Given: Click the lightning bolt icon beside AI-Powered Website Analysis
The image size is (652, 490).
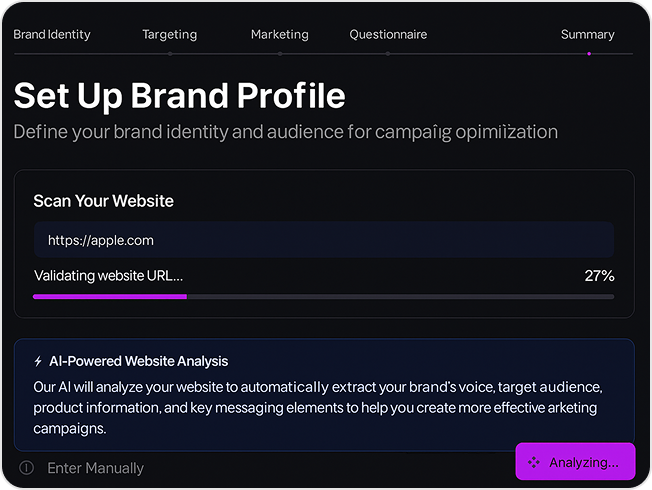Looking at the screenshot, I should [x=38, y=361].
